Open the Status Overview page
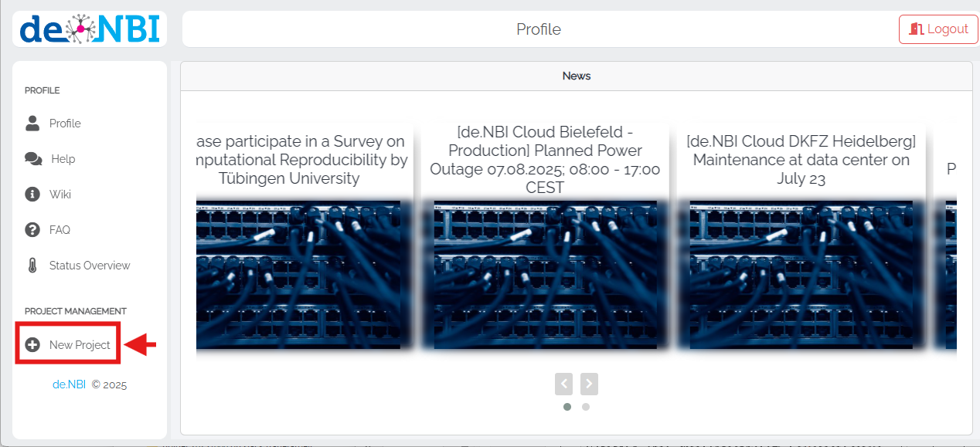 pyautogui.click(x=90, y=266)
